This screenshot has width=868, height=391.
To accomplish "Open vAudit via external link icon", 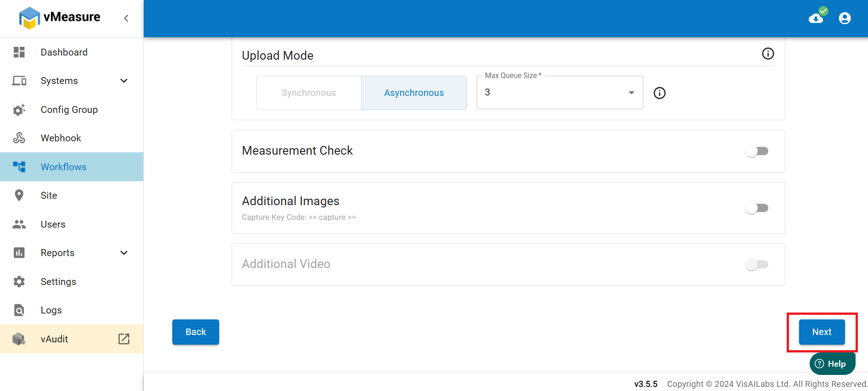I will point(124,339).
